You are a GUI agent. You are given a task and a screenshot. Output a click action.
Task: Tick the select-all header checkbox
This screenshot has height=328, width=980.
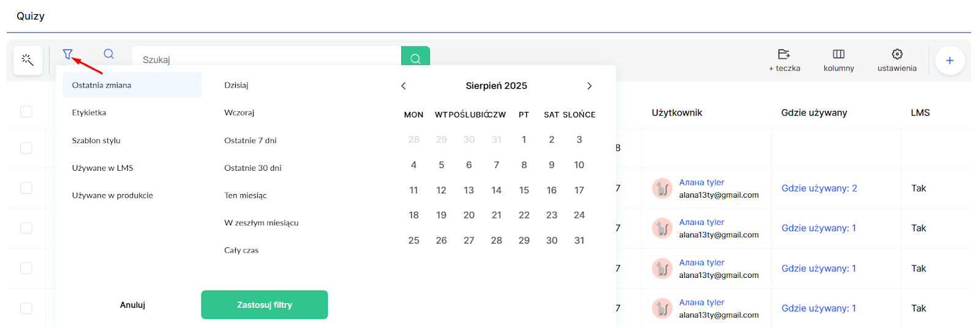click(26, 112)
